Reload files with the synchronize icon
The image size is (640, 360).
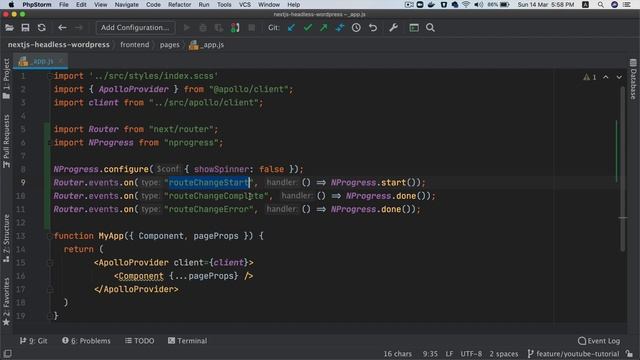pos(42,28)
